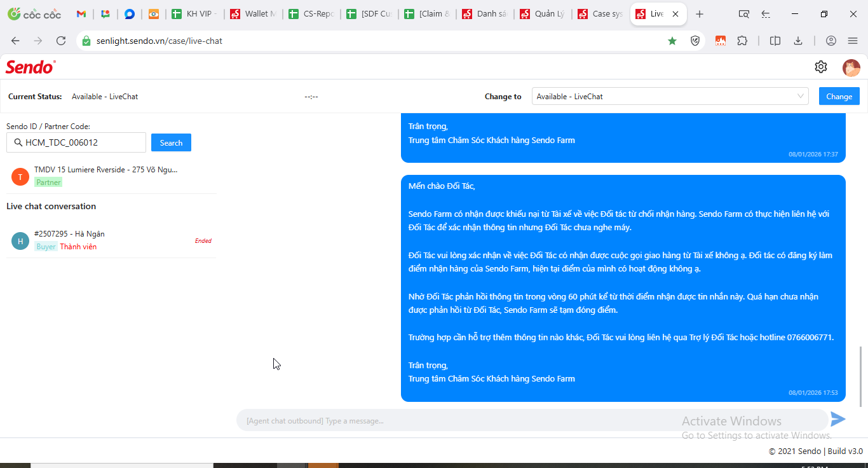Switch to the Case sys tab
The height and width of the screenshot is (468, 868).
(600, 14)
